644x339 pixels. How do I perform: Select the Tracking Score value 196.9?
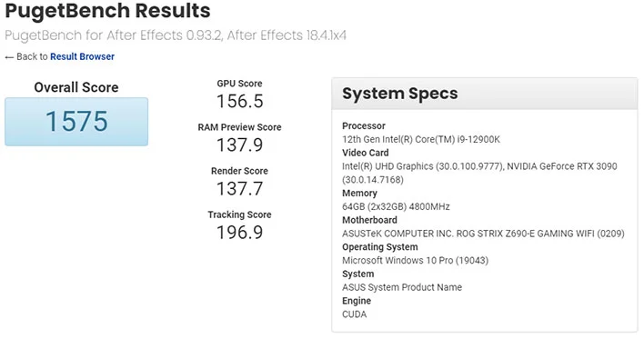240,233
